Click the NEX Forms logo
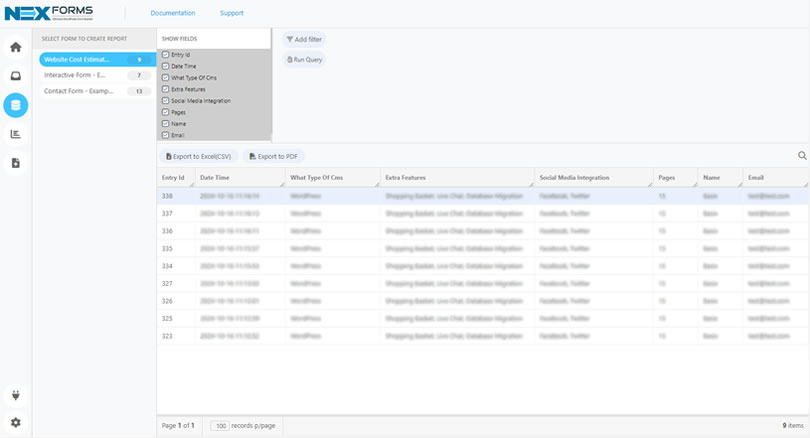Screen dimensions: 810x438 point(49,13)
